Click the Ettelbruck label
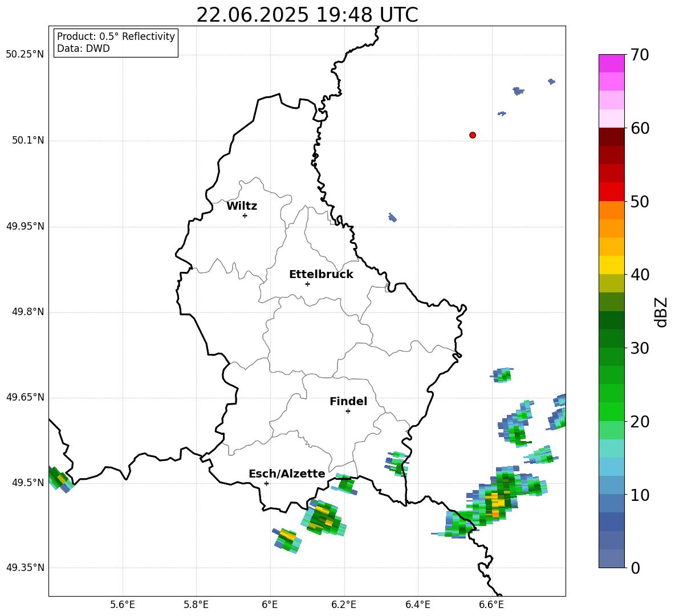Viewport: 675px width, 616px height. pos(321,275)
